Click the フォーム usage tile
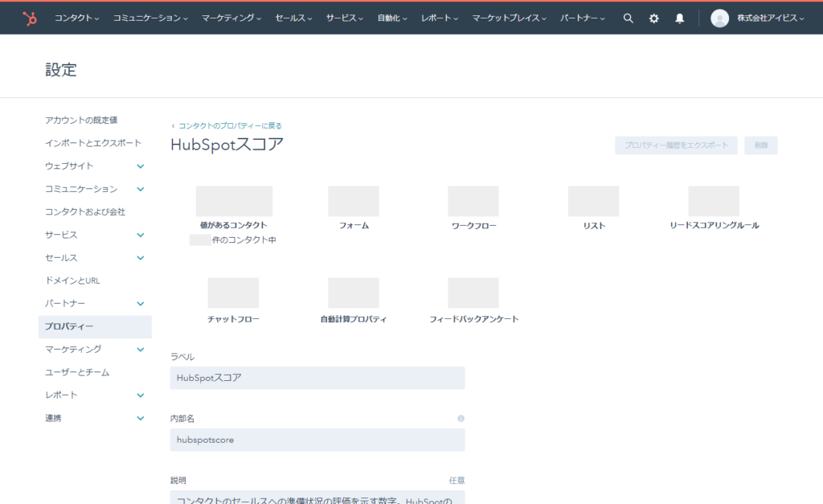The height and width of the screenshot is (504, 823). [354, 208]
